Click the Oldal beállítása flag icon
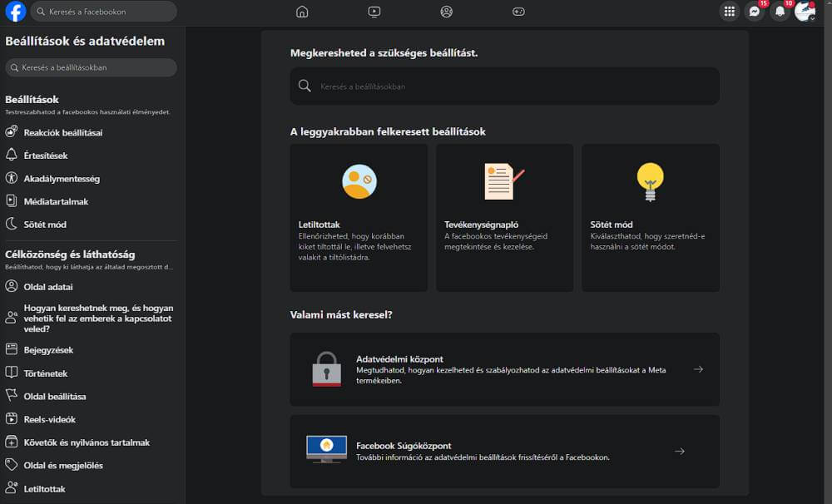The image size is (832, 504). [11, 395]
